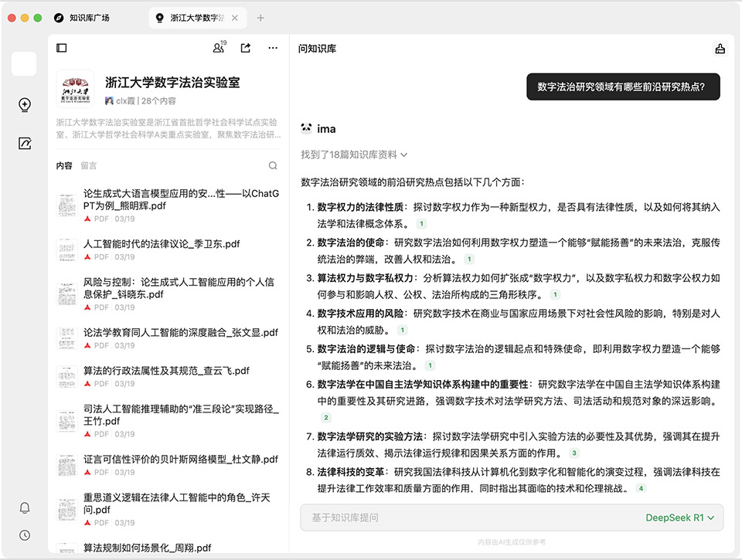Open the AI chat bulb icon in sidebar
The image size is (742, 560).
[25, 105]
